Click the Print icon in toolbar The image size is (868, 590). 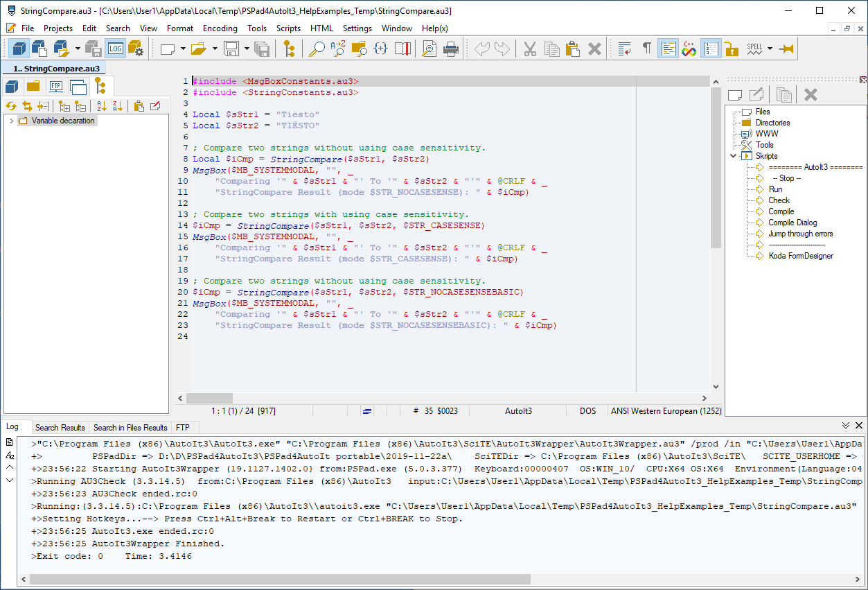tap(451, 49)
